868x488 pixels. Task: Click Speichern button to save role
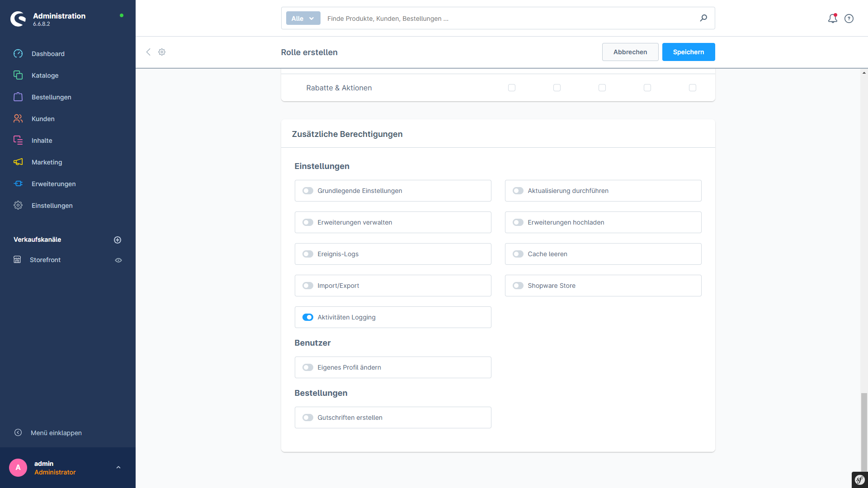point(688,52)
